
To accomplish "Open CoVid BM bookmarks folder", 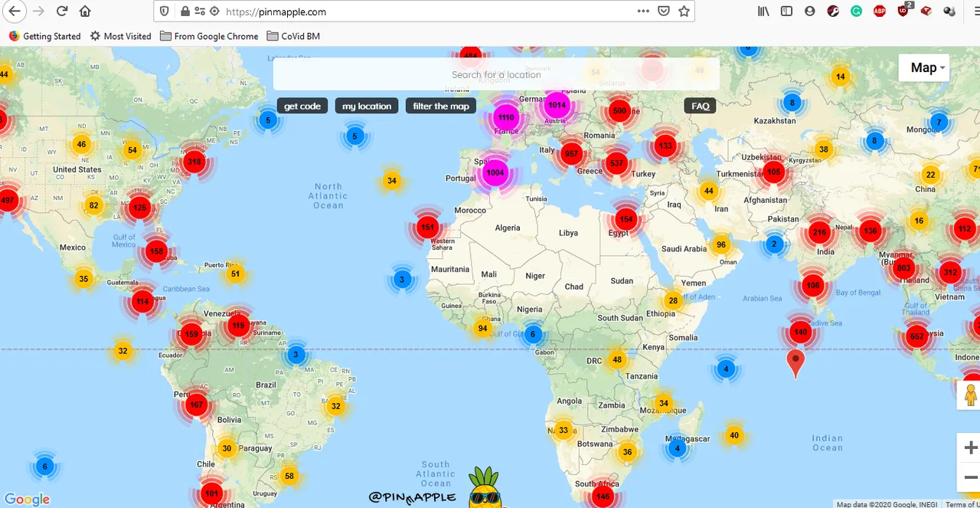I will coord(293,36).
